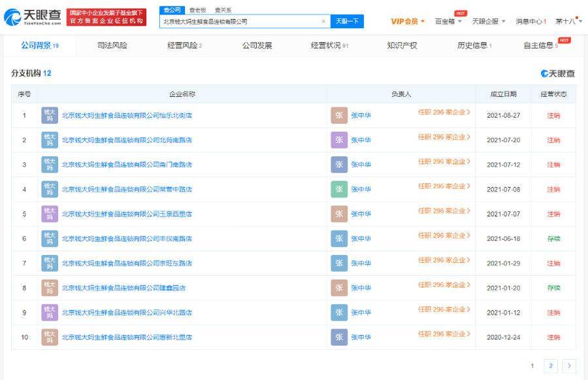The height and width of the screenshot is (380, 588).
Task: Select the 查关系 search type
Action: [223, 10]
